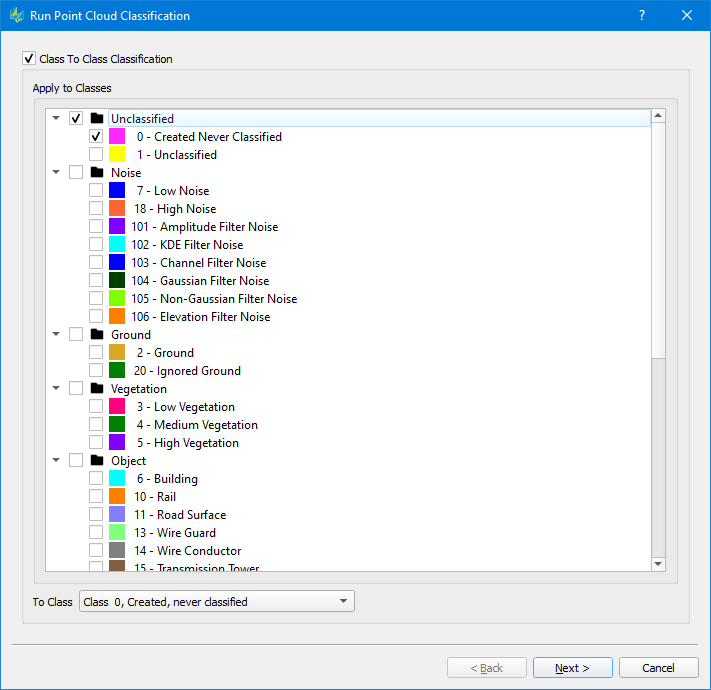
Task: Enable the 2 - Ground class checkbox
Action: pyautogui.click(x=96, y=353)
